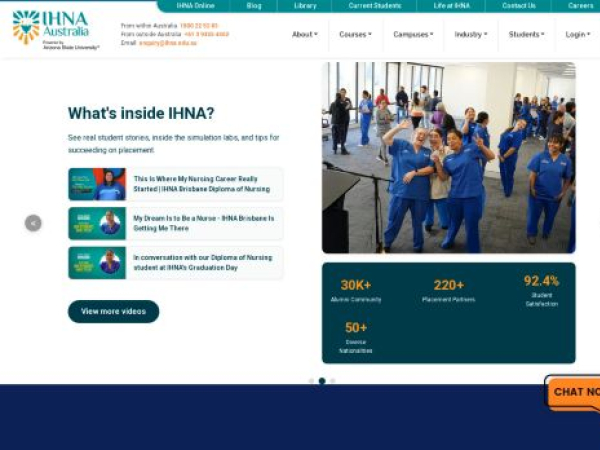Open Life at IHNA page
The height and width of the screenshot is (450, 600).
(x=452, y=6)
